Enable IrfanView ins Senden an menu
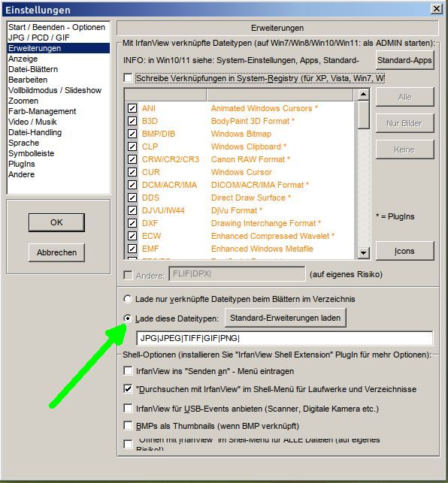The width and height of the screenshot is (448, 483). tap(128, 370)
